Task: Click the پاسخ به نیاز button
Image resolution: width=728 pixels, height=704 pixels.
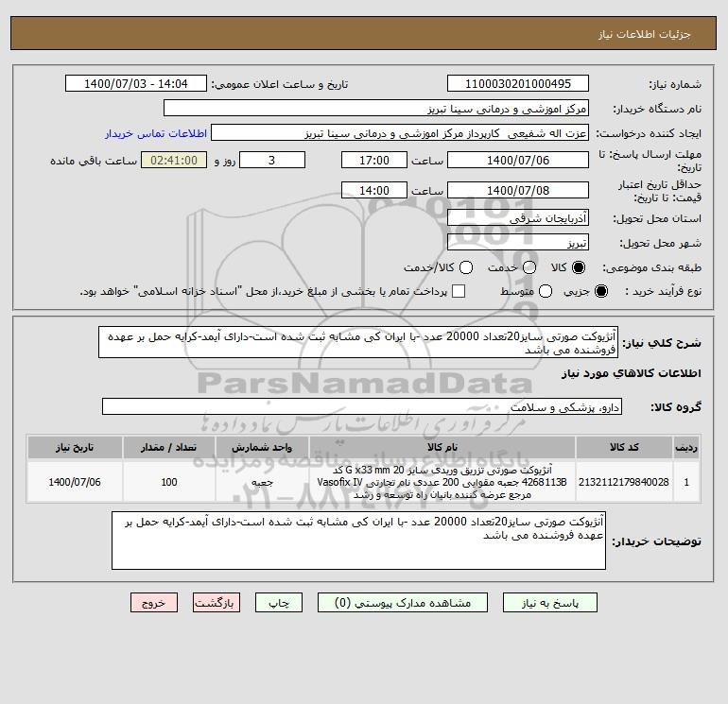Action: click(549, 603)
